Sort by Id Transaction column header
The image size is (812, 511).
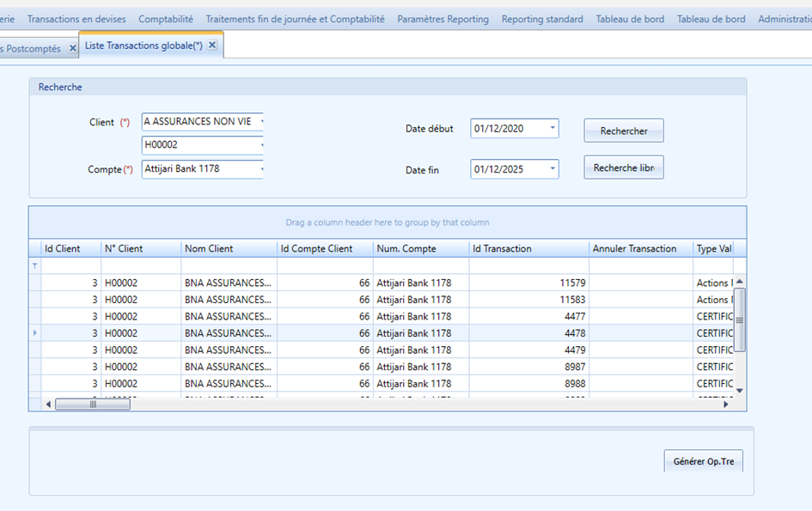coord(528,248)
